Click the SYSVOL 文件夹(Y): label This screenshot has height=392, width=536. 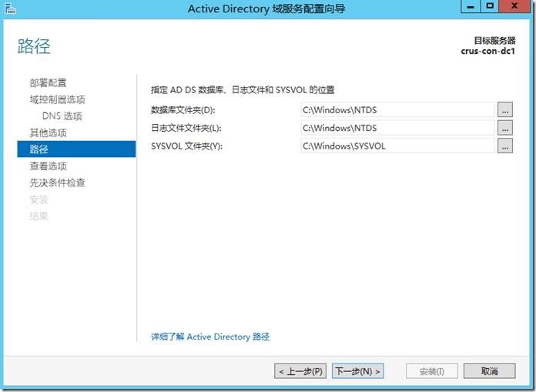[x=186, y=146]
